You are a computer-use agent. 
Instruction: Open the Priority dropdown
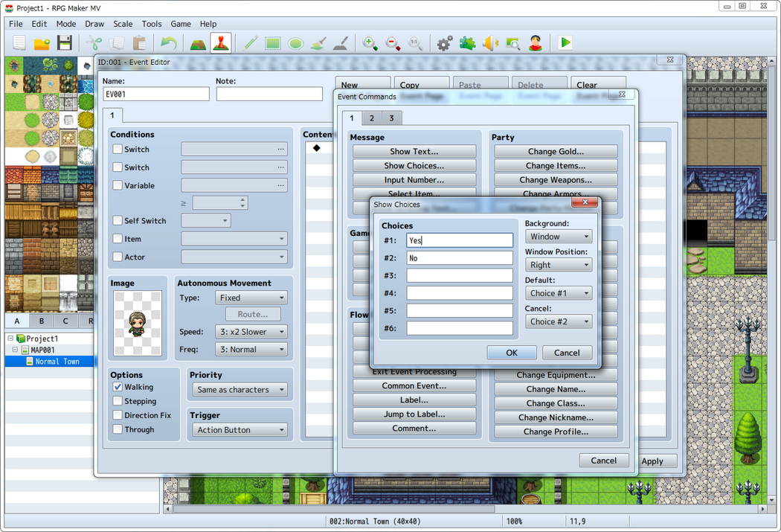point(240,390)
